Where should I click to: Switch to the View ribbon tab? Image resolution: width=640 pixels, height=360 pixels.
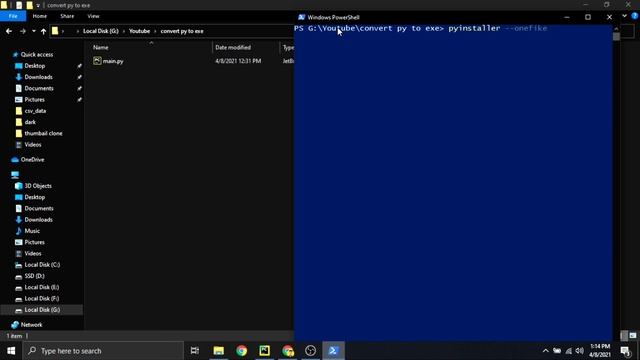tap(93, 16)
